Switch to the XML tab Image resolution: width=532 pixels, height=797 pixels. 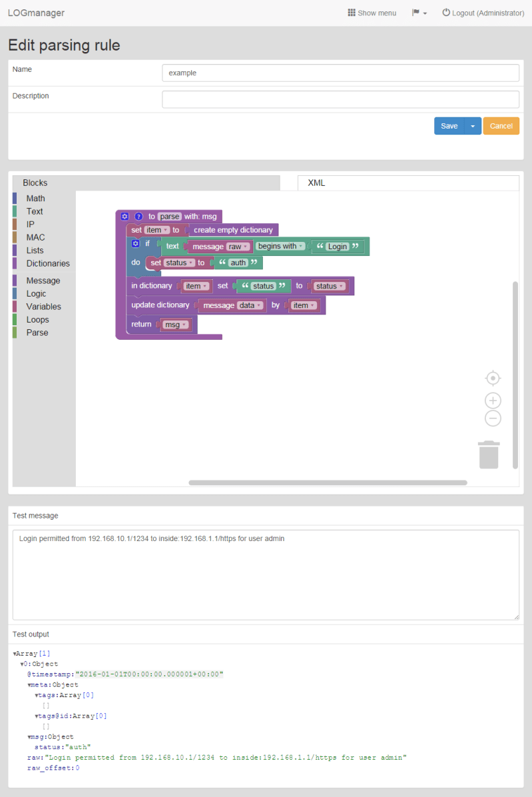click(408, 183)
